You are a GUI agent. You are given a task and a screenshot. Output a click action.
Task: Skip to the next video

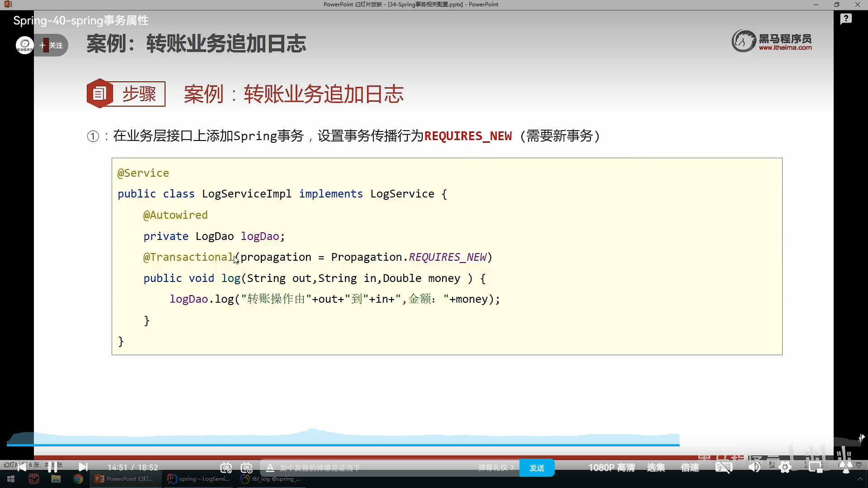click(x=83, y=467)
